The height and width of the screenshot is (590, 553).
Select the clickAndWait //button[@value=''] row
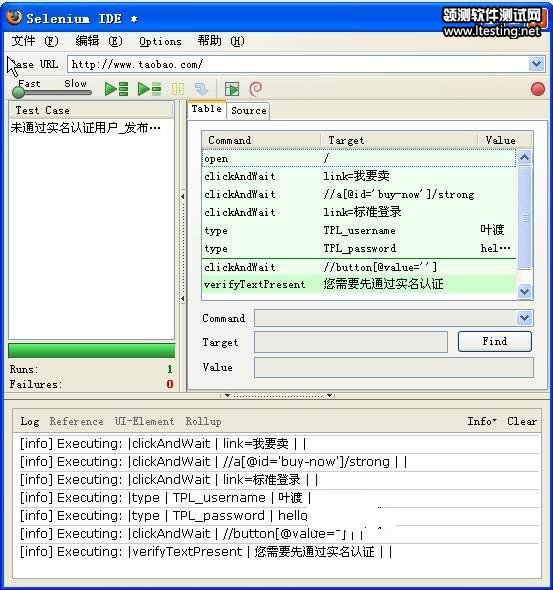359,267
